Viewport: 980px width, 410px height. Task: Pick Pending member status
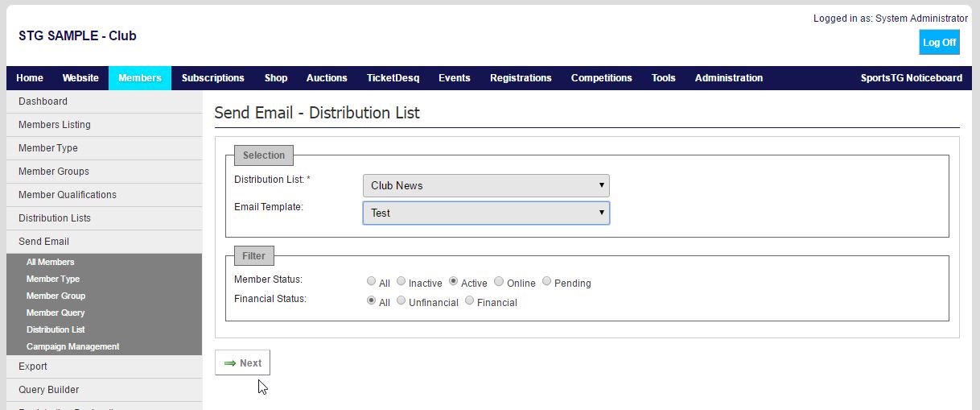click(546, 281)
